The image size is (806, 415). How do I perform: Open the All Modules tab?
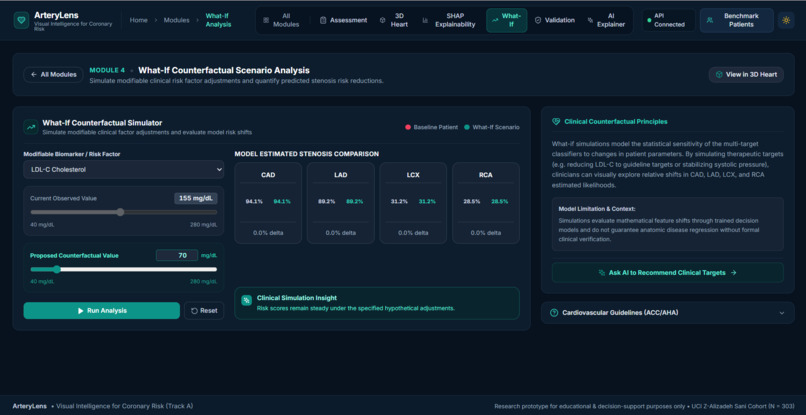(282, 20)
